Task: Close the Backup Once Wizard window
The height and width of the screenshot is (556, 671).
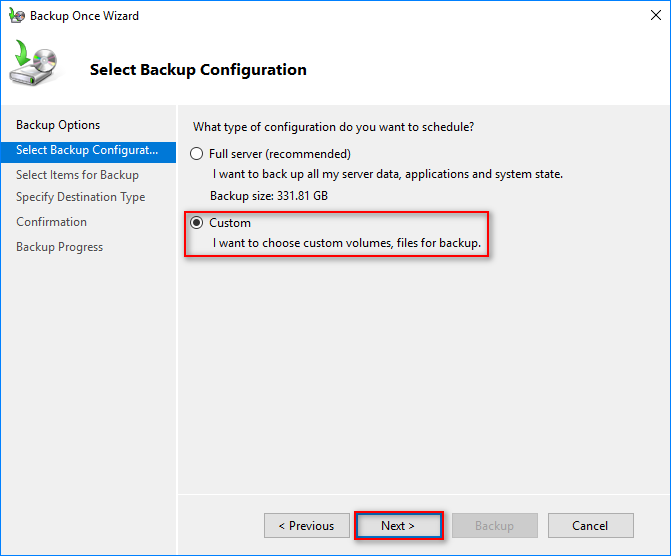Action: tap(656, 15)
